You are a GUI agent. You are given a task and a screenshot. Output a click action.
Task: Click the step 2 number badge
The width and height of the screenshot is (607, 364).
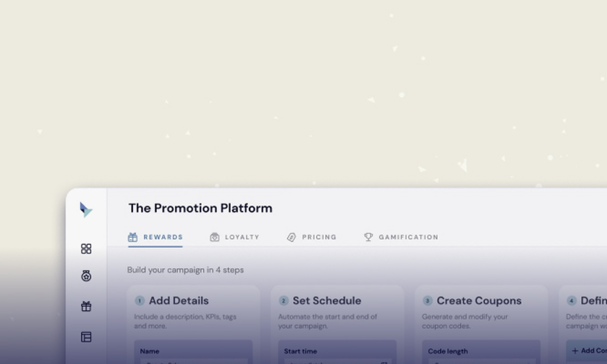tap(284, 301)
